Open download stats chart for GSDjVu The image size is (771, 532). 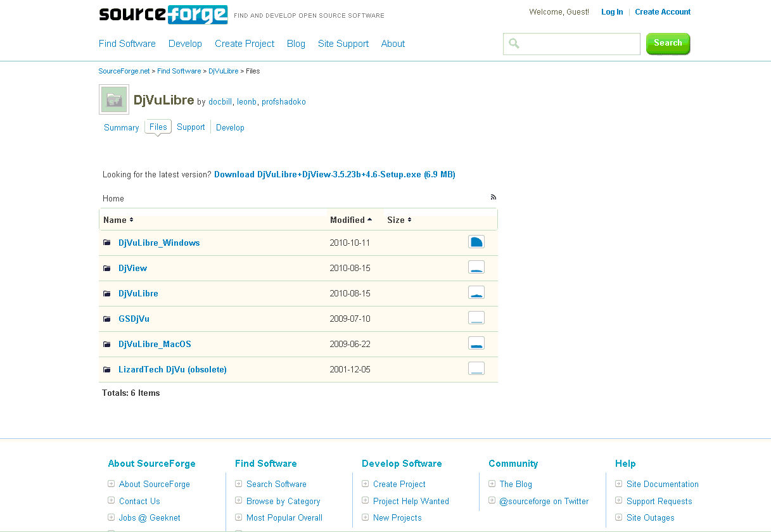pyautogui.click(x=476, y=317)
